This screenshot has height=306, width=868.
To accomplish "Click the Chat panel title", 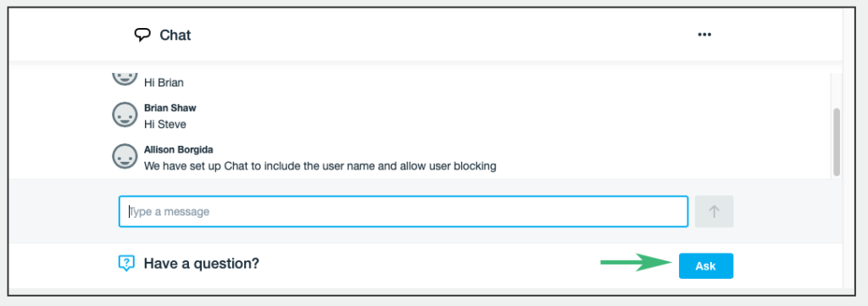I will tap(175, 36).
